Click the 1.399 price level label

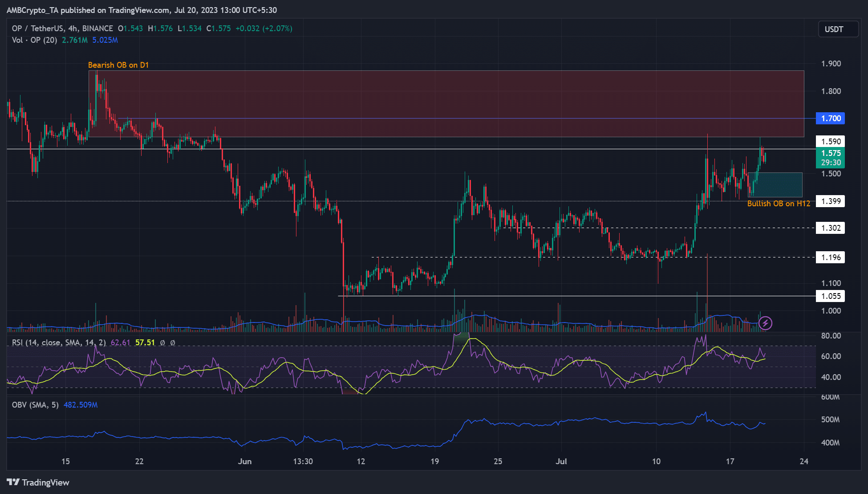[x=830, y=201]
